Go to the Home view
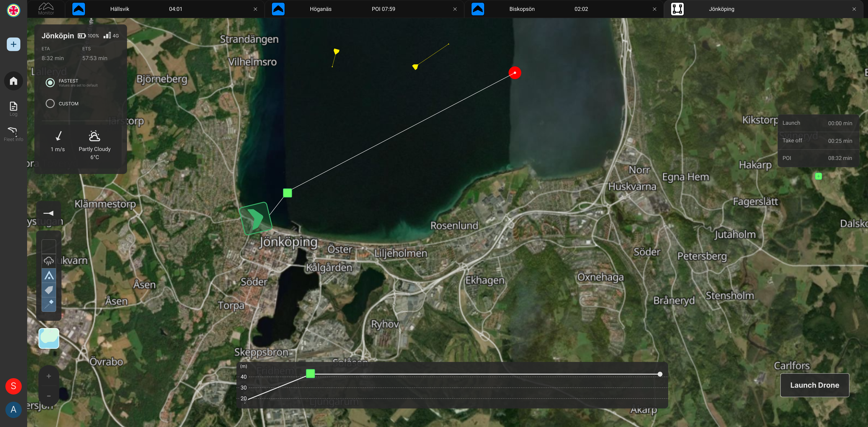The image size is (868, 427). pyautogui.click(x=14, y=81)
